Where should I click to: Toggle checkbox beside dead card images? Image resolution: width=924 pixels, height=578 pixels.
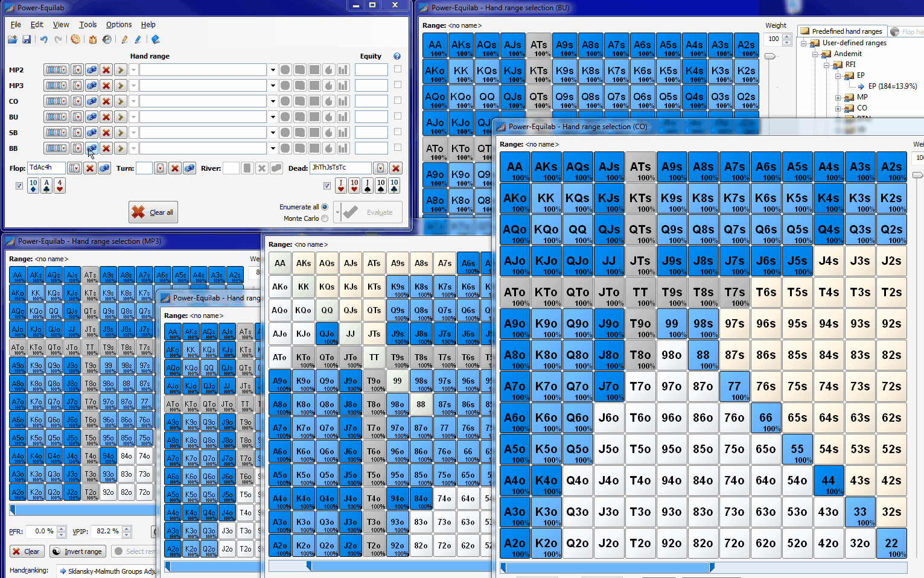[327, 186]
